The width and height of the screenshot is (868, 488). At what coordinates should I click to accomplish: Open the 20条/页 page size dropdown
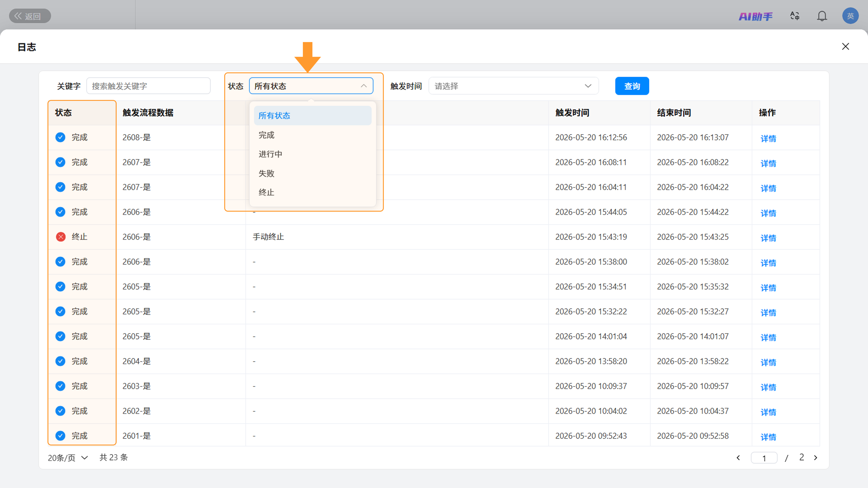[x=68, y=458]
